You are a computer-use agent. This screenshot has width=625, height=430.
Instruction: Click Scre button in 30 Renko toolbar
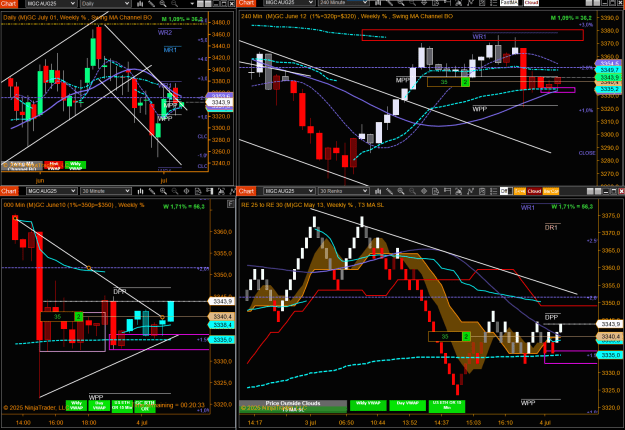(x=520, y=191)
